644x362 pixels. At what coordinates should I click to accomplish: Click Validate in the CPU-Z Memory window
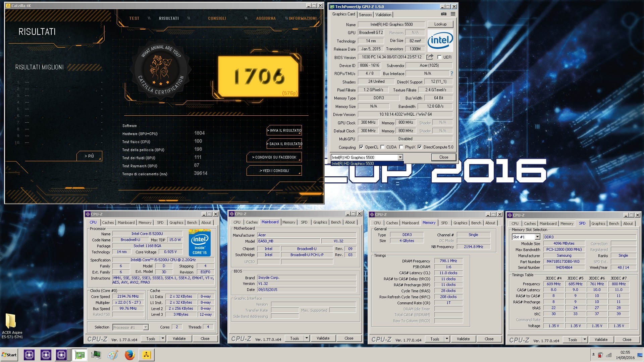click(x=463, y=339)
